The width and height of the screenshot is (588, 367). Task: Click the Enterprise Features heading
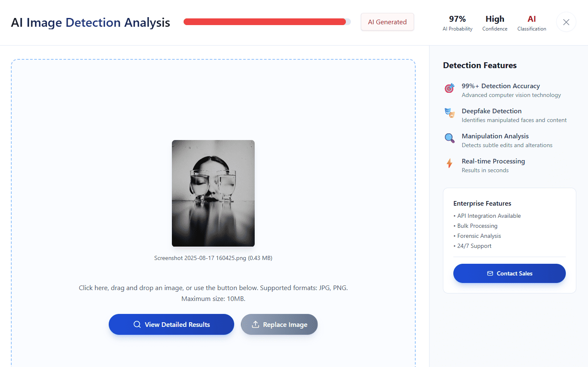click(482, 203)
